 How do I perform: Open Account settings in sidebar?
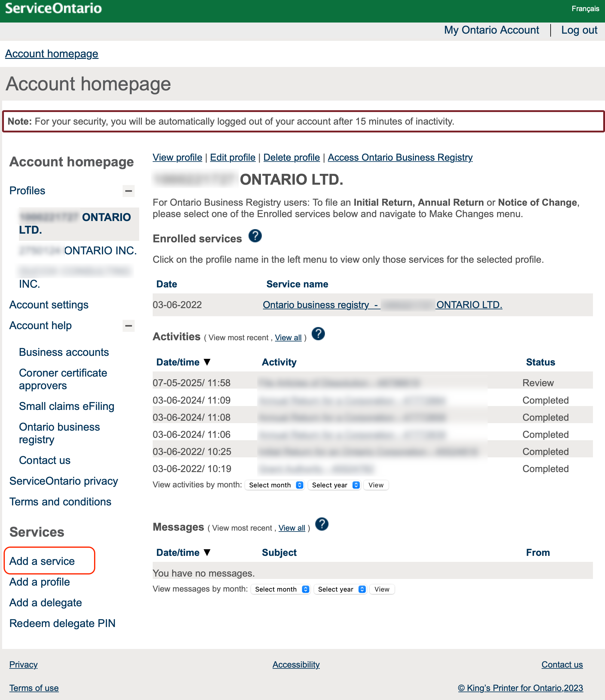tap(49, 305)
